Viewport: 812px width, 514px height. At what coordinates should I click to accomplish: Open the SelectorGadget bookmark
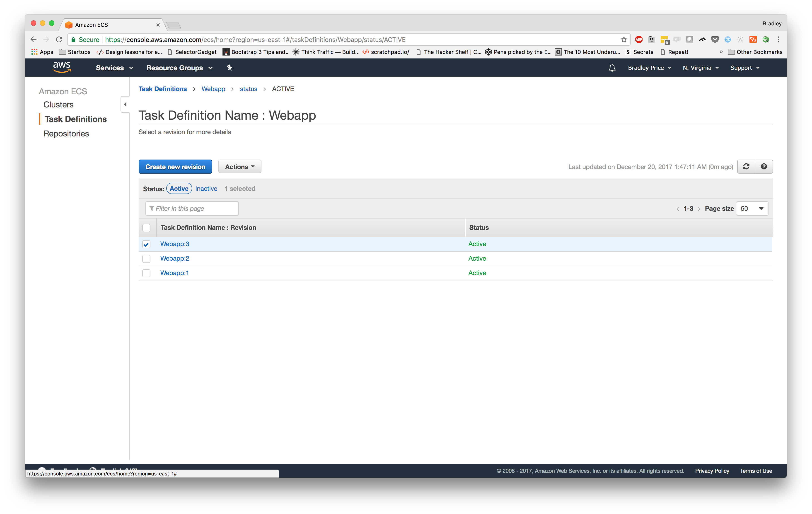[192, 52]
